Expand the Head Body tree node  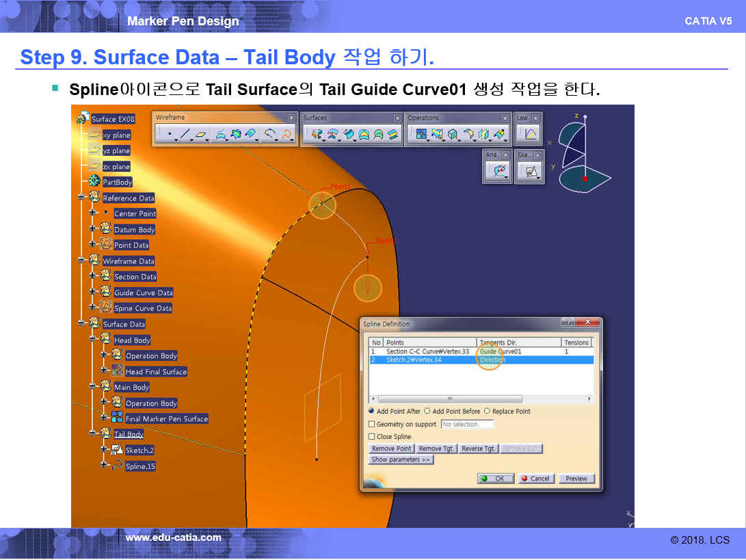pos(92,340)
